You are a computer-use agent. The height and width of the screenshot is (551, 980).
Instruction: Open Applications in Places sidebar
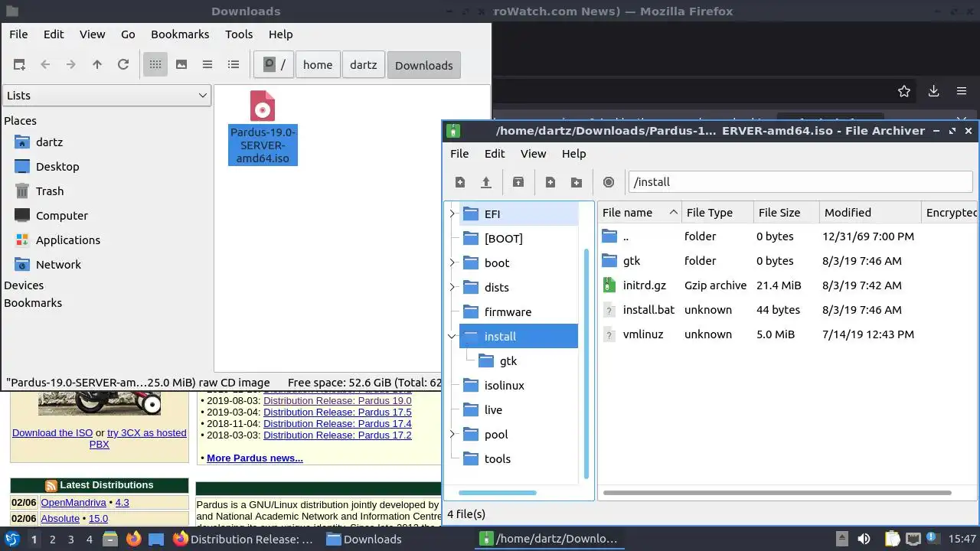coord(68,240)
